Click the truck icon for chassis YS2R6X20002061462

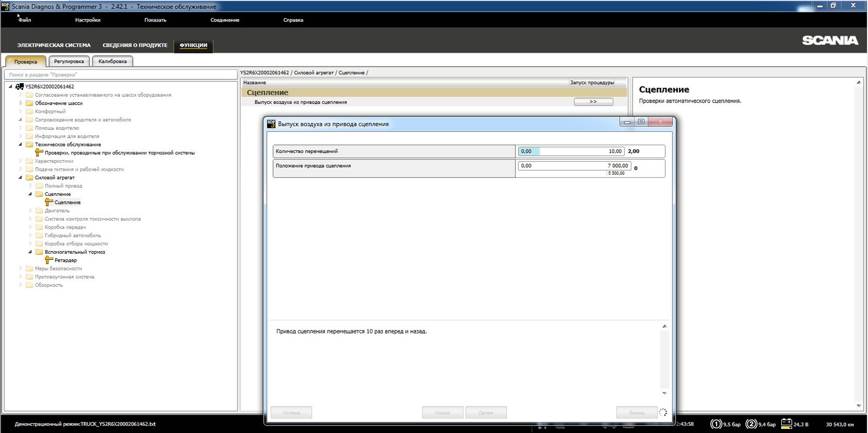click(19, 87)
